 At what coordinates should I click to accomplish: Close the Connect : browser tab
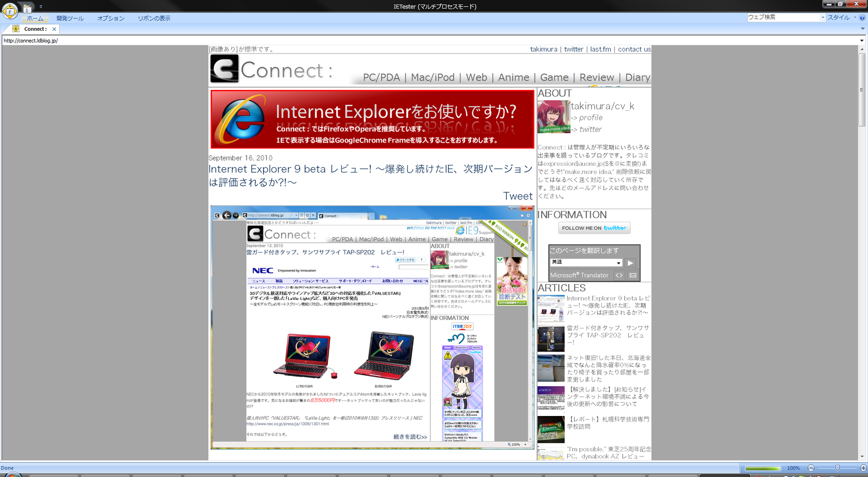click(54, 29)
